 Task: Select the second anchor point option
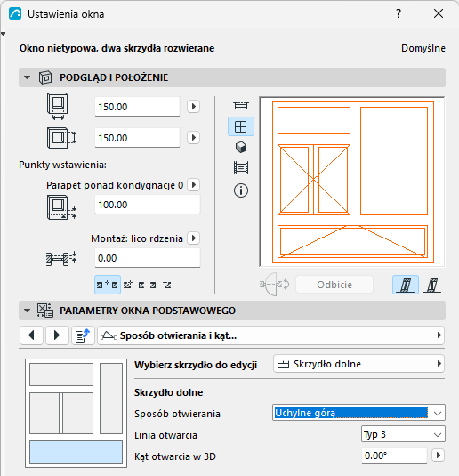(x=128, y=285)
